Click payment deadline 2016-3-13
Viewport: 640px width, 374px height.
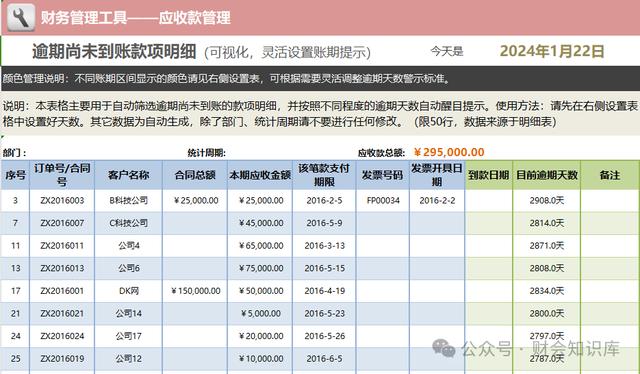[x=324, y=246]
